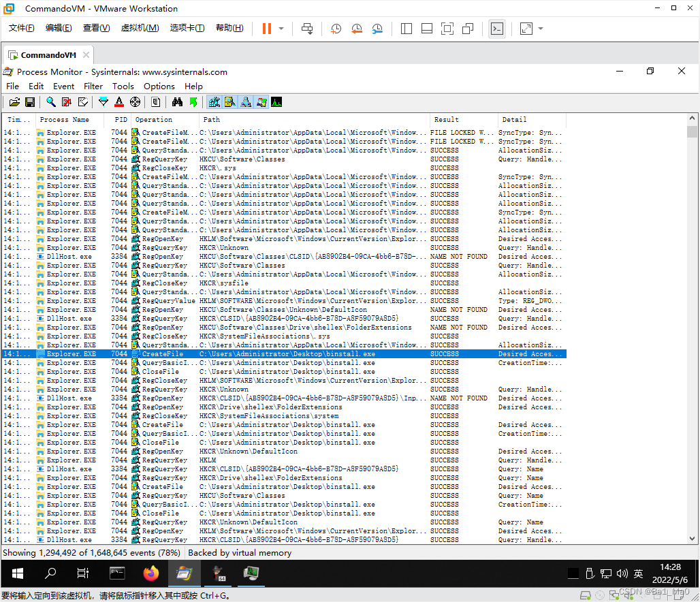Screen dimensions: 700x602
Task: Open Task View on the guest taskbar
Action: [x=83, y=573]
